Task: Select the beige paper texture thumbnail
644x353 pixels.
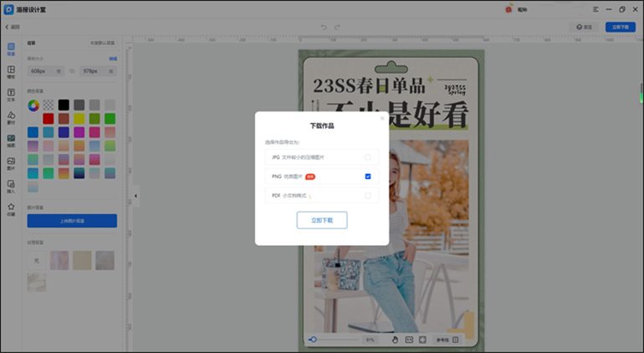Action: pos(82,260)
